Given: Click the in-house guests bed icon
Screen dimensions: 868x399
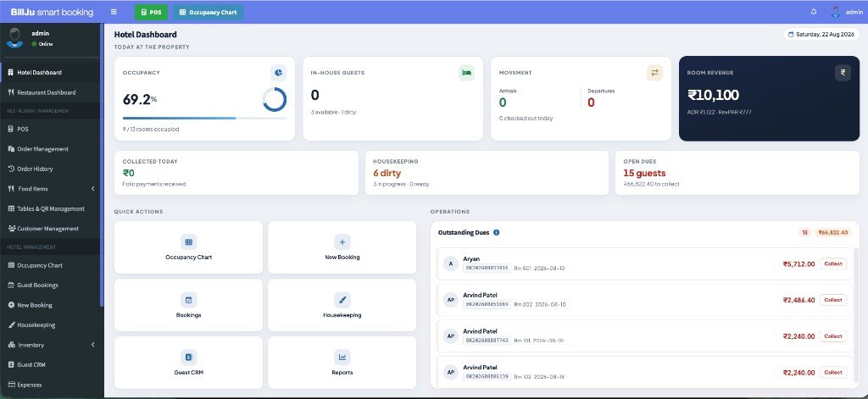Looking at the screenshot, I should 467,73.
